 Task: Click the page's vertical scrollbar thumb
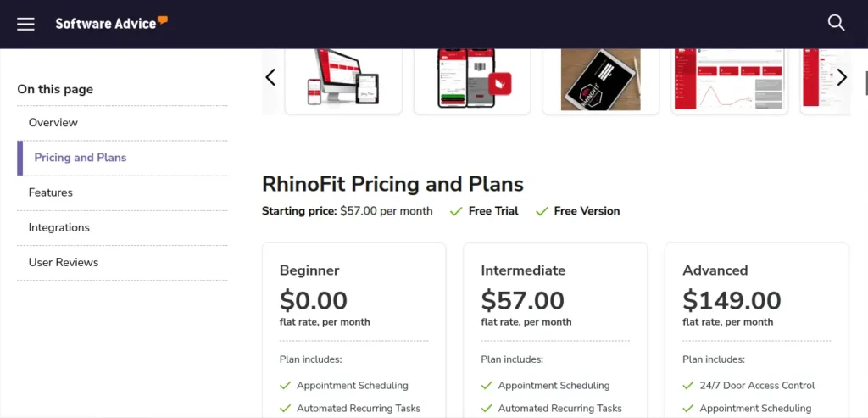click(865, 83)
